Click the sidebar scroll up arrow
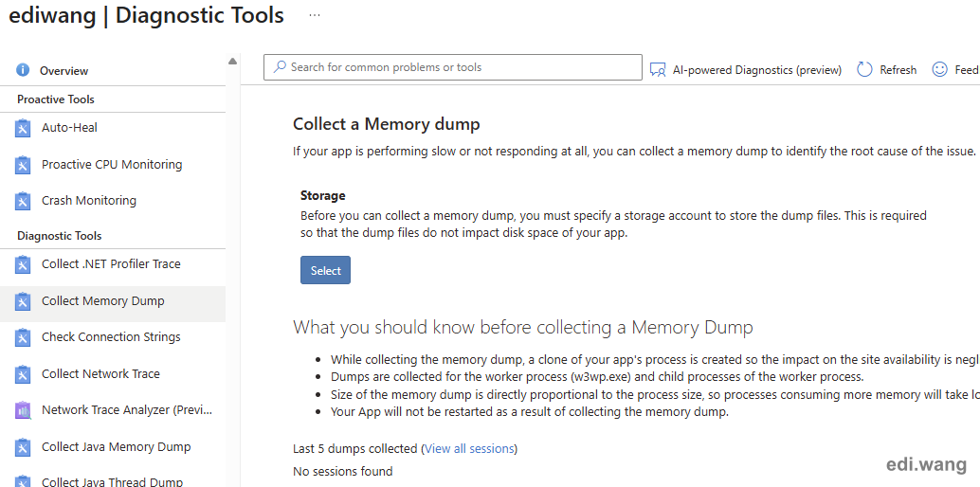 click(233, 63)
